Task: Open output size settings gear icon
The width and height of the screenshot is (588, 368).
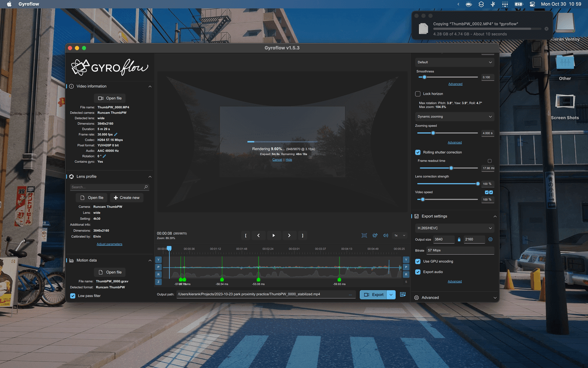Action: click(x=490, y=240)
